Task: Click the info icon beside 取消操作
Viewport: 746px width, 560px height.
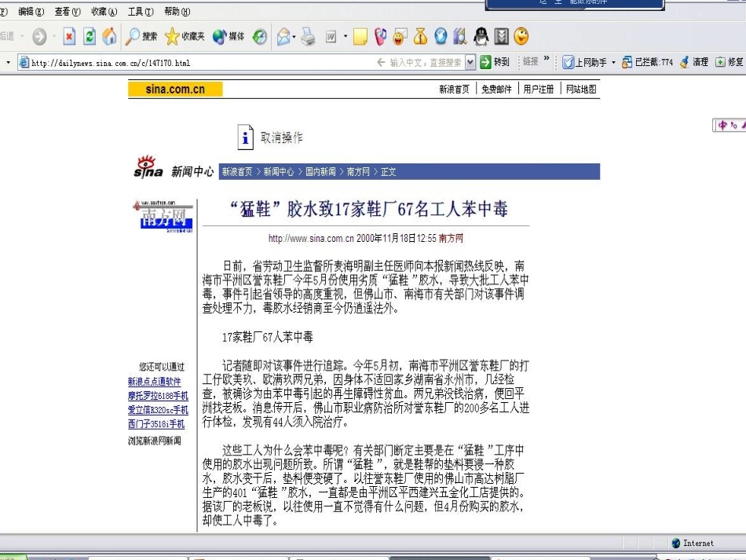Action: 245,137
